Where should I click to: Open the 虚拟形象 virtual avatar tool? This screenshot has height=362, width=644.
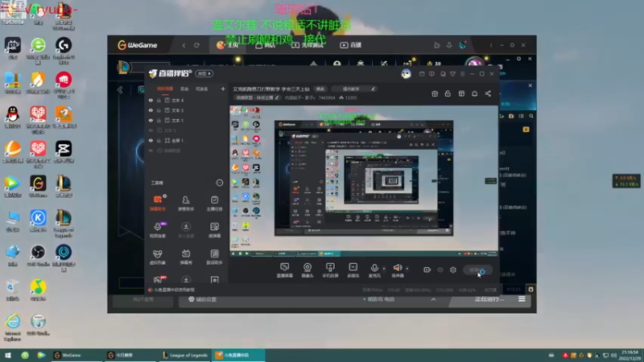[x=157, y=257]
